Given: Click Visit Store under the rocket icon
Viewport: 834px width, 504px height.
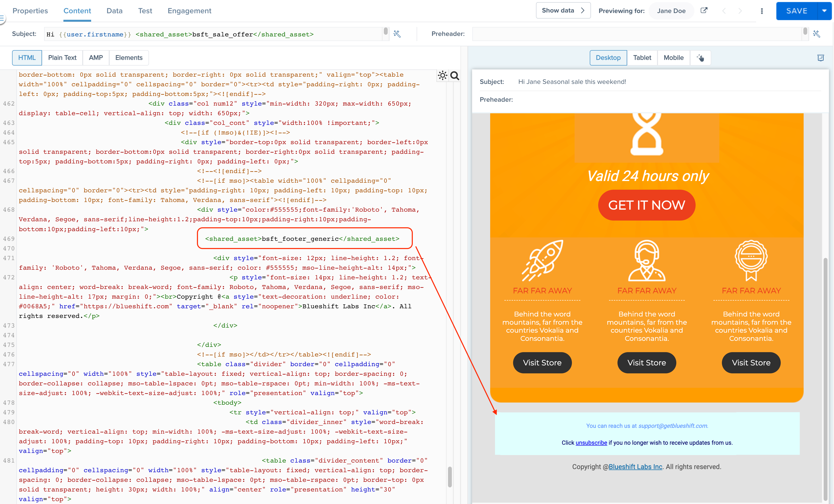Looking at the screenshot, I should coord(542,363).
